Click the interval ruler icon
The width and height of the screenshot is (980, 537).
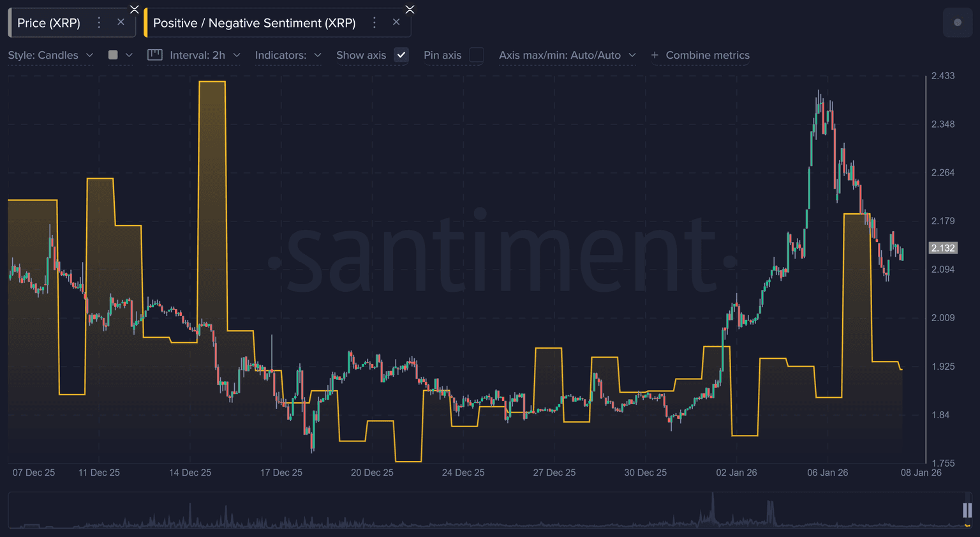coord(155,55)
